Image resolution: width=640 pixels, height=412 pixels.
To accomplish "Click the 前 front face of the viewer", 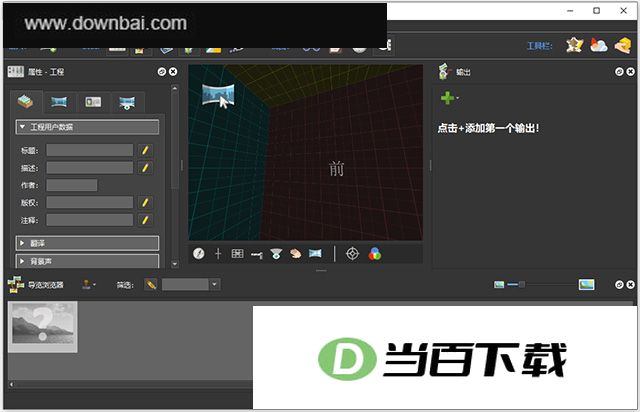I will (x=337, y=169).
